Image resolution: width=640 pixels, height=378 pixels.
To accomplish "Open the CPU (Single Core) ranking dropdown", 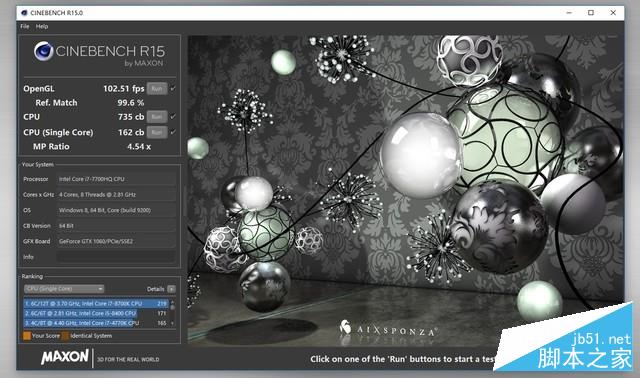I will [x=64, y=289].
